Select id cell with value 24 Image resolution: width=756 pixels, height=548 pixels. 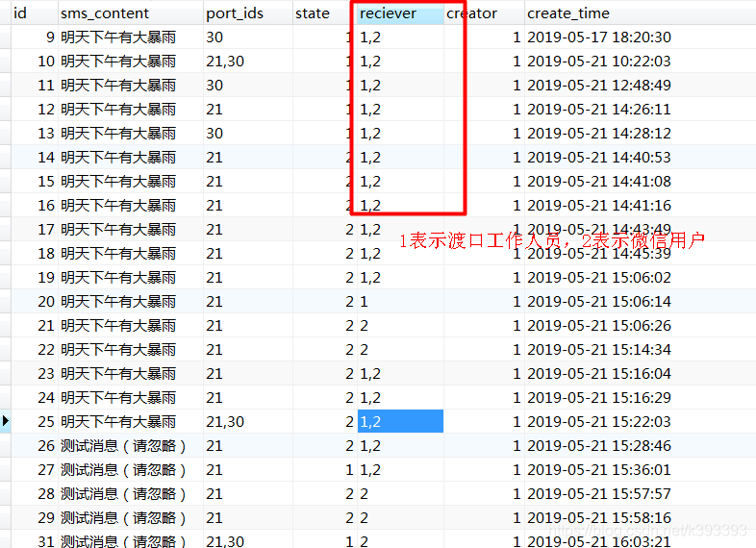pos(35,398)
